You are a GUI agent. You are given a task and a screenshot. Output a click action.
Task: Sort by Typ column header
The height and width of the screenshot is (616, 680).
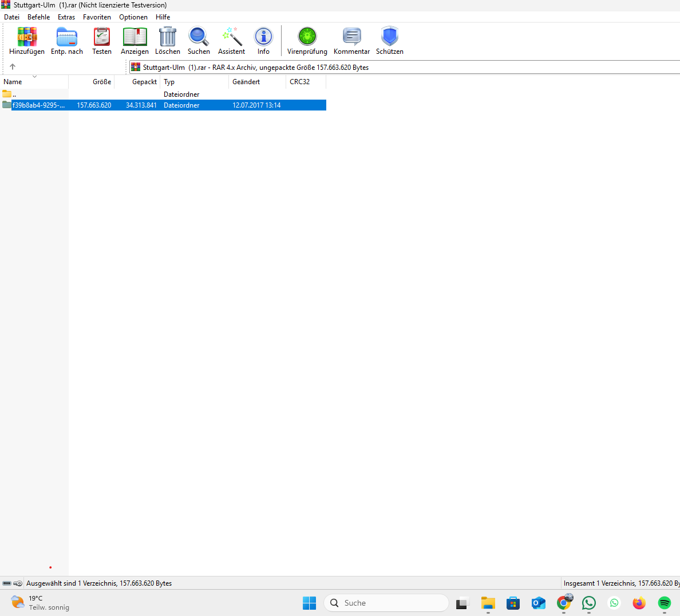point(194,81)
